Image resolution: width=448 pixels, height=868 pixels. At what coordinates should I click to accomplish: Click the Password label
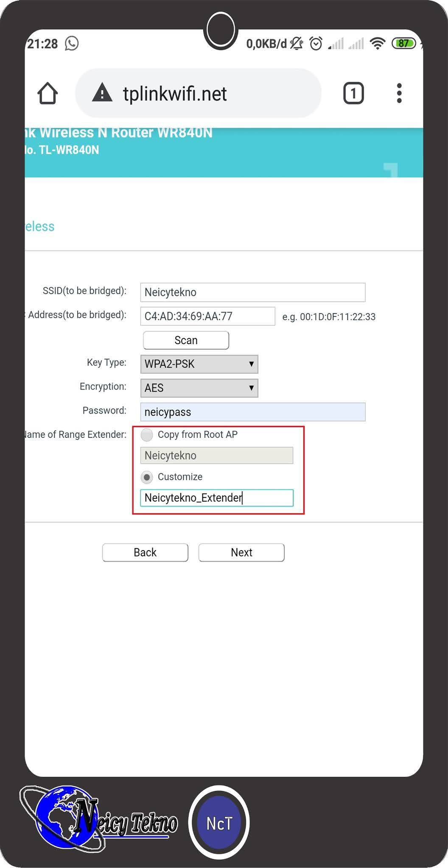pos(104,410)
